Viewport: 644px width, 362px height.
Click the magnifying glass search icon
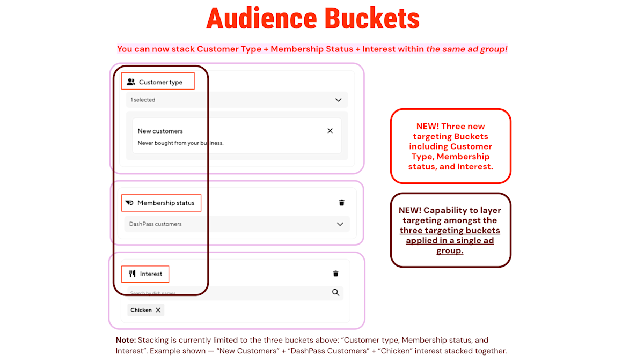pyautogui.click(x=336, y=293)
